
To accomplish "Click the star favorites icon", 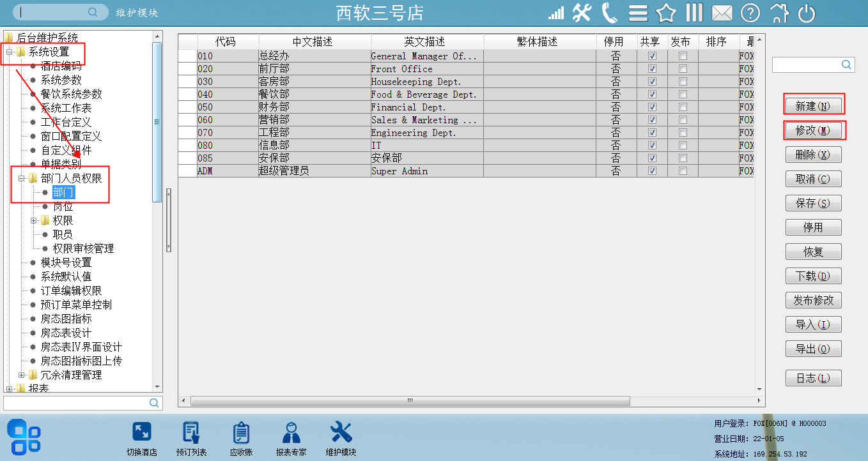I will (x=666, y=13).
